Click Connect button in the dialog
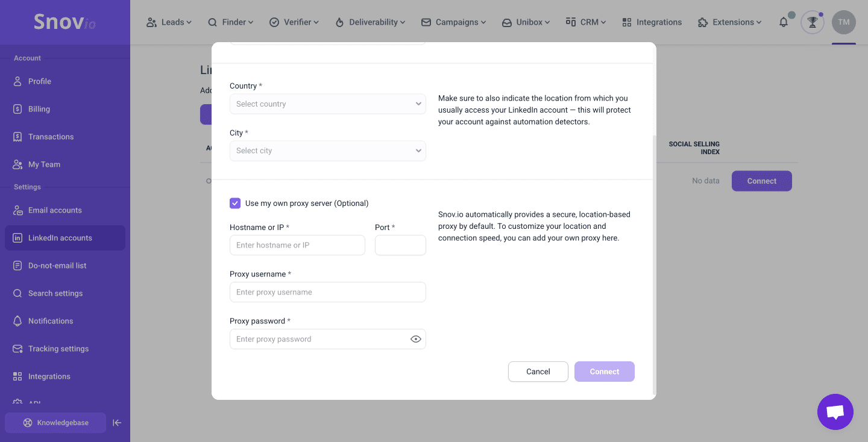 tap(604, 372)
